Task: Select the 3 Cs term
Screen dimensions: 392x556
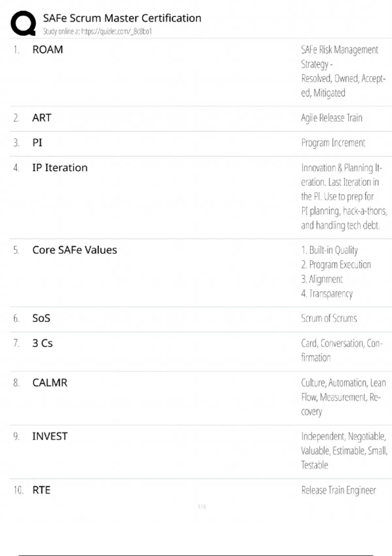Action: coord(42,343)
